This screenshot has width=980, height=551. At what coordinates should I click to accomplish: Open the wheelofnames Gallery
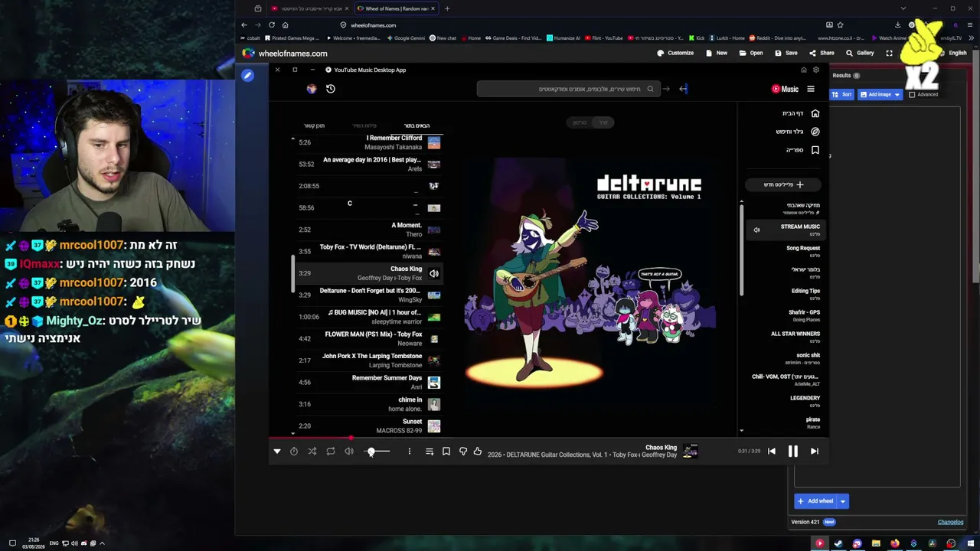860,54
